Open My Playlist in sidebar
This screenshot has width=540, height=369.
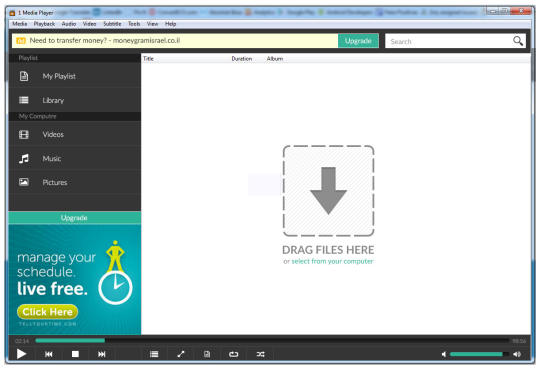[74, 76]
